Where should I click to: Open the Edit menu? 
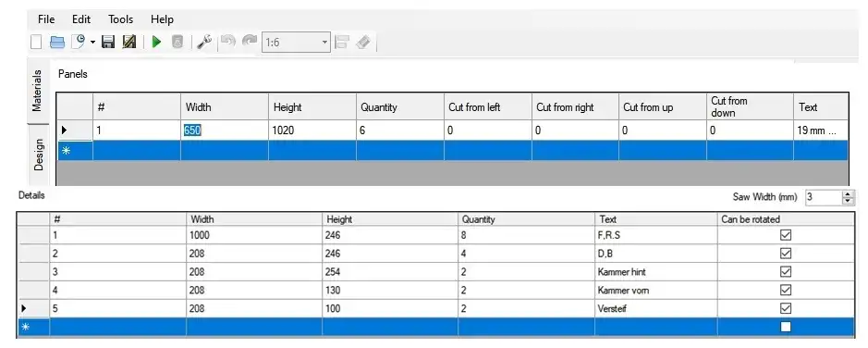tap(81, 19)
